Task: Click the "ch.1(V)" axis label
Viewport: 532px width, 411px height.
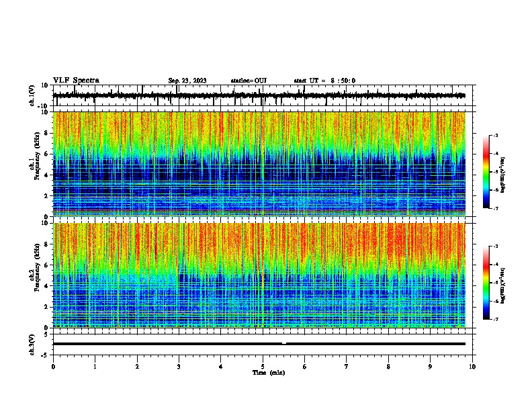Action: pyautogui.click(x=32, y=95)
